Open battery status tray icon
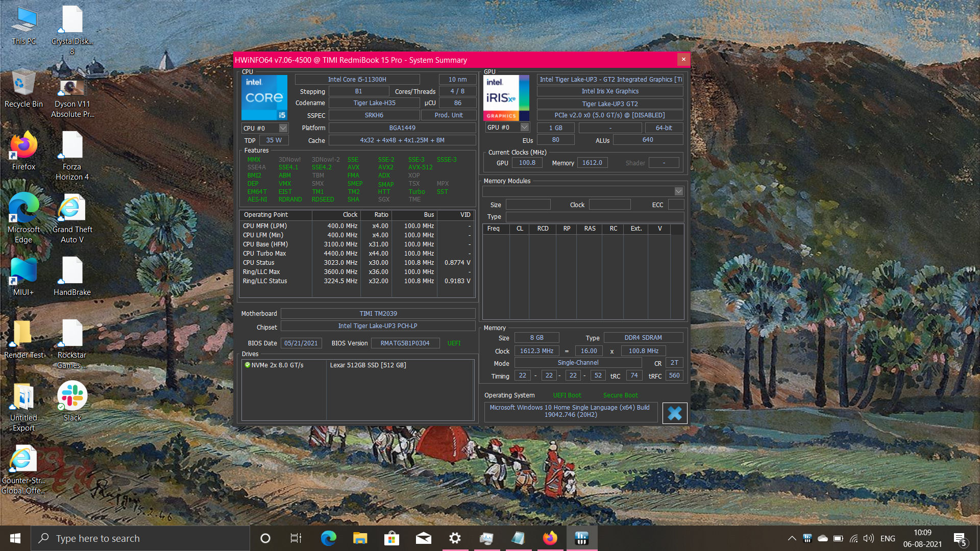This screenshot has width=980, height=551. [838, 538]
